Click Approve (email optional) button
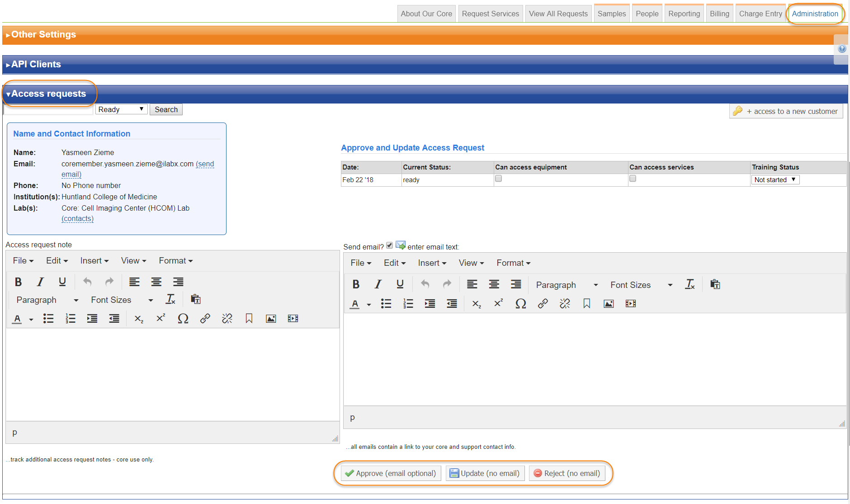This screenshot has width=850, height=504. [x=391, y=473]
